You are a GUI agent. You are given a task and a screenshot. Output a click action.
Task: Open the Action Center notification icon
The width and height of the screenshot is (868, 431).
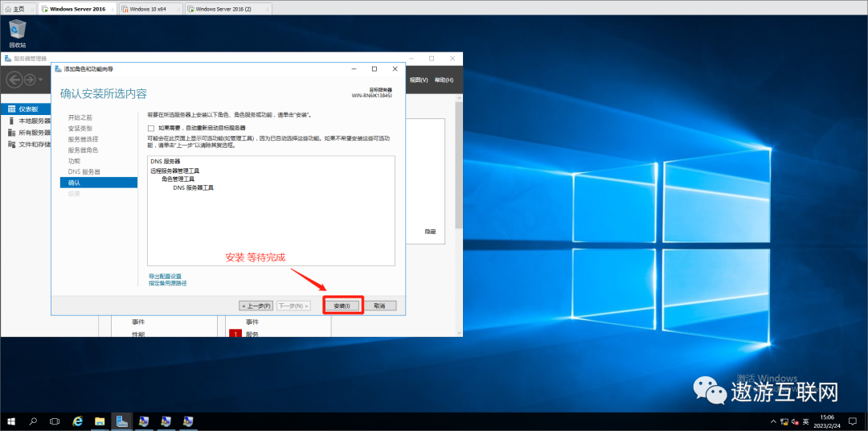pos(852,421)
